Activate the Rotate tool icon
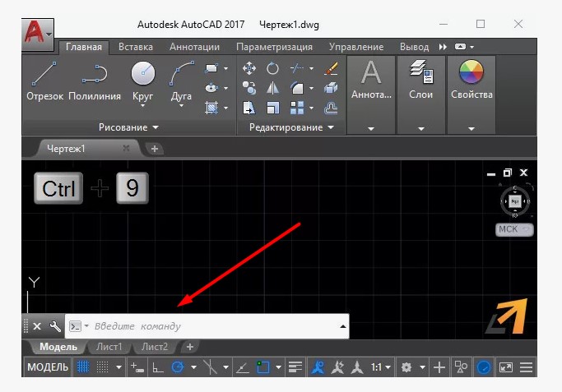This screenshot has height=392, width=562. [x=272, y=68]
